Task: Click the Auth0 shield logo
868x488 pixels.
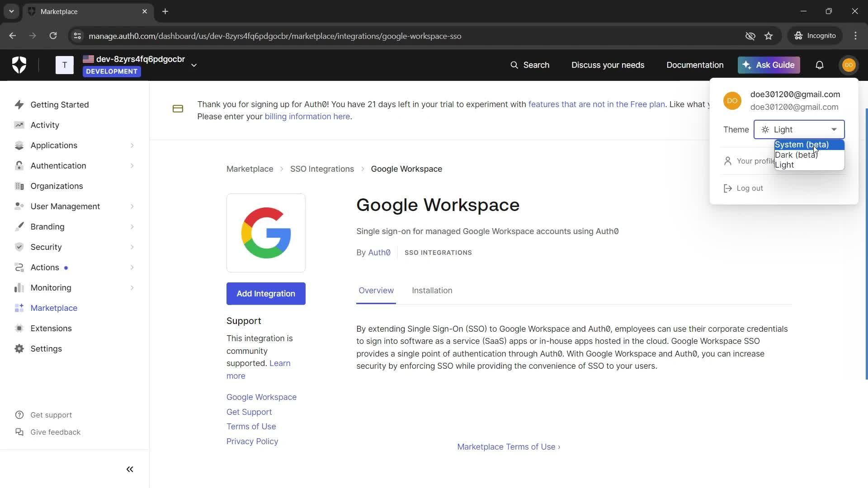Action: 19,65
